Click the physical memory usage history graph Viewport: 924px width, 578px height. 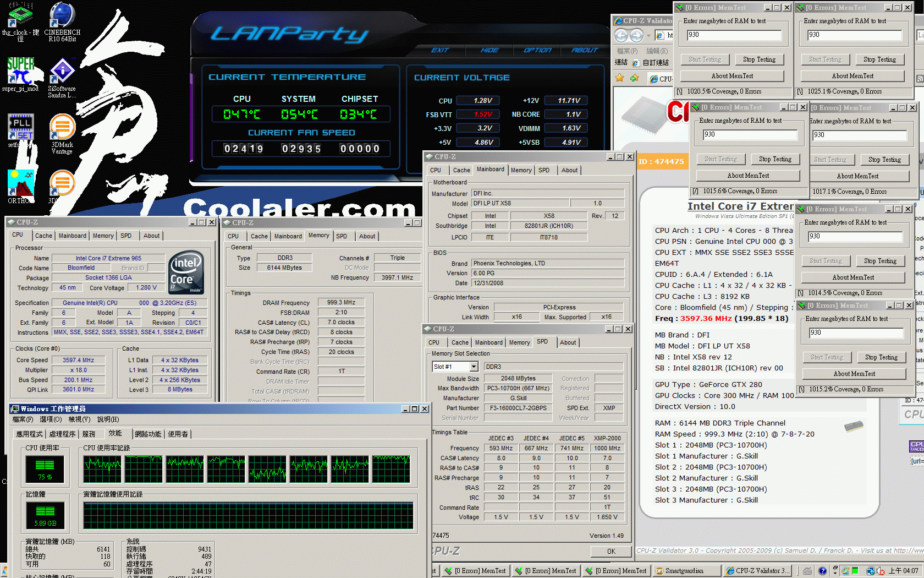(x=248, y=516)
